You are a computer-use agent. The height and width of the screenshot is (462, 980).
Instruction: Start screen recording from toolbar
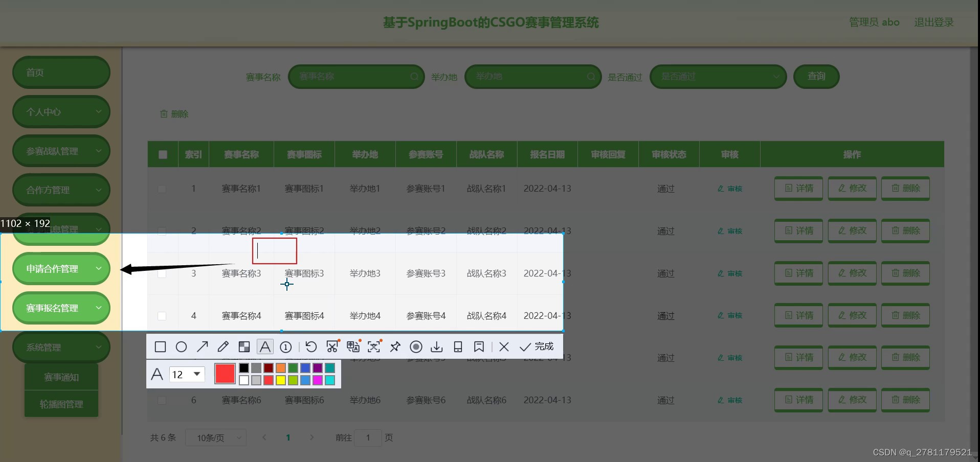click(x=416, y=347)
